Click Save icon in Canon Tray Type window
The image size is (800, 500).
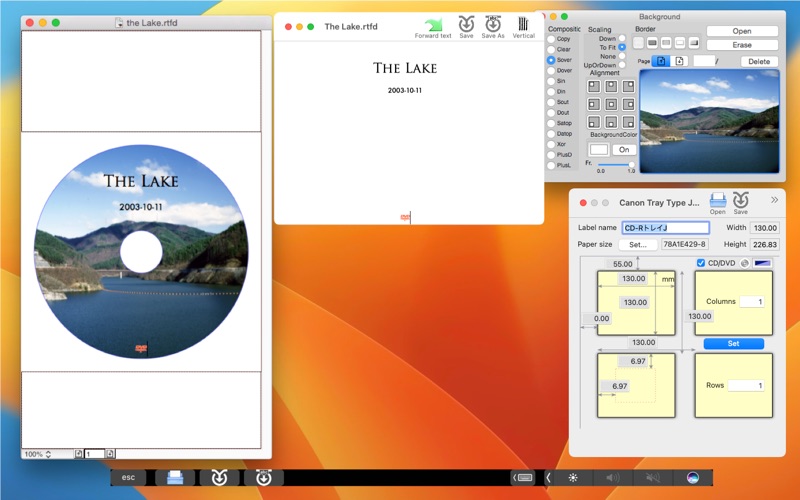click(740, 199)
